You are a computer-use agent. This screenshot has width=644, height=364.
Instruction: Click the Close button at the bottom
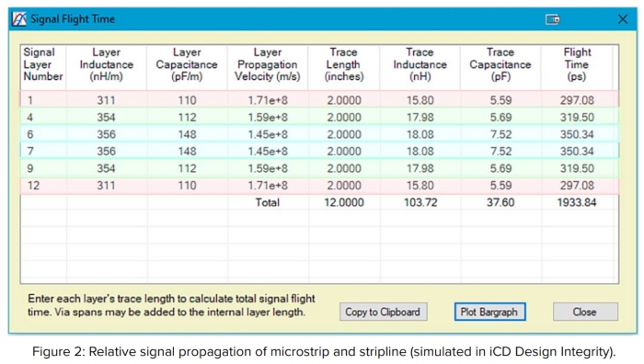pos(585,312)
